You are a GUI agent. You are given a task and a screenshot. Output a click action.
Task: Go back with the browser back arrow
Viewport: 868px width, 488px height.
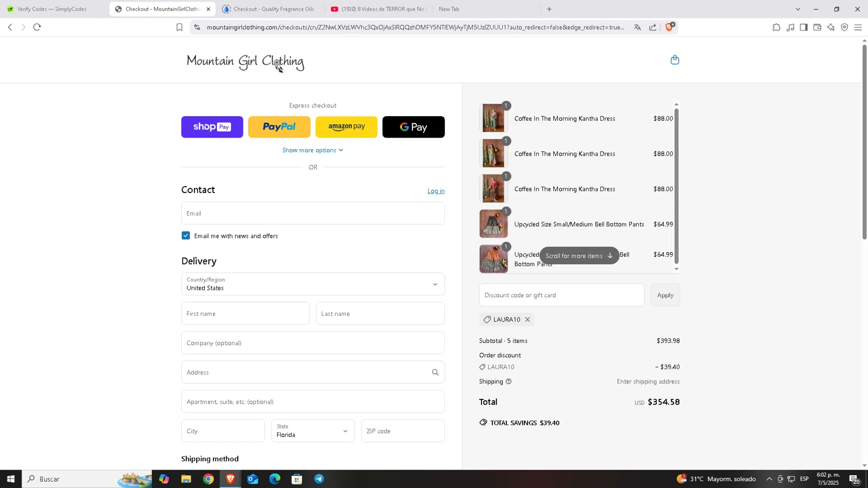click(10, 27)
